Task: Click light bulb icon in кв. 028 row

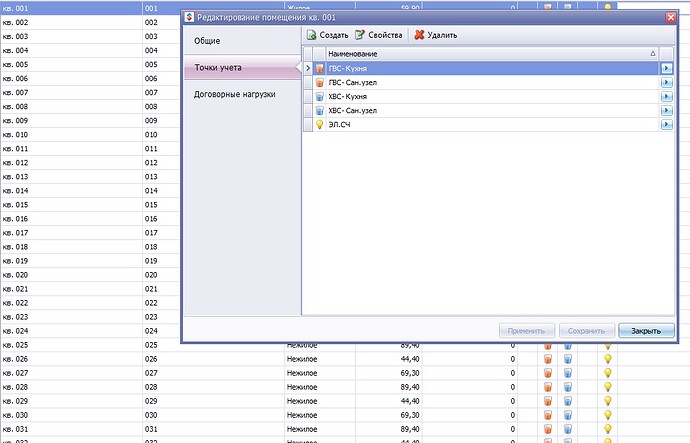Action: (x=608, y=387)
